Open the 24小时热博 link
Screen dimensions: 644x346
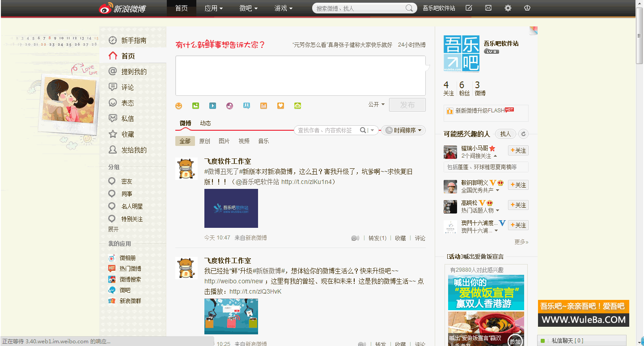pos(412,45)
